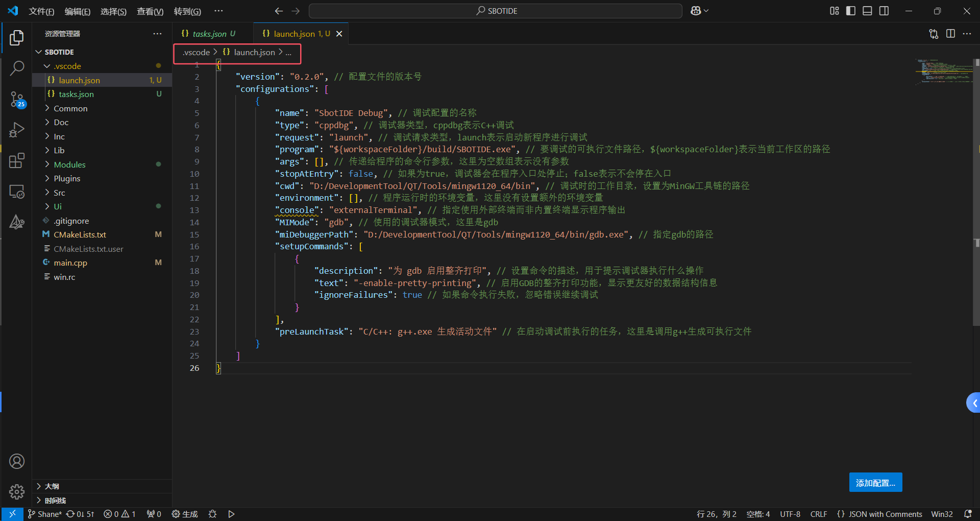Toggle the primary sidebar layout button
The height and width of the screenshot is (521, 980).
point(851,11)
